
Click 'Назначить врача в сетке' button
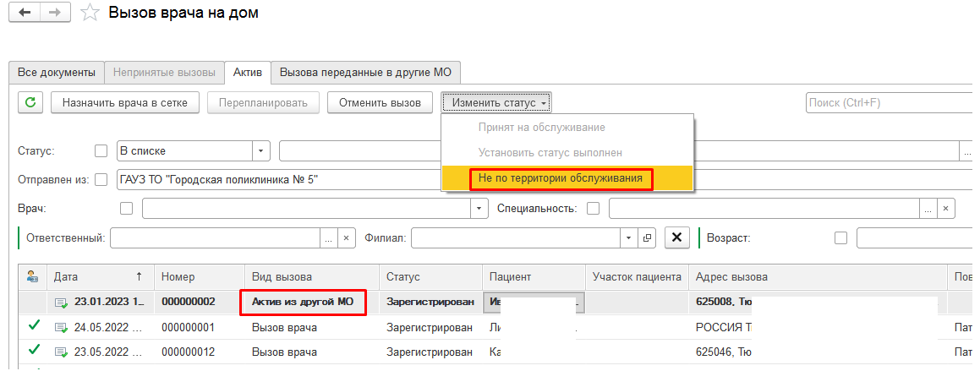click(x=125, y=103)
